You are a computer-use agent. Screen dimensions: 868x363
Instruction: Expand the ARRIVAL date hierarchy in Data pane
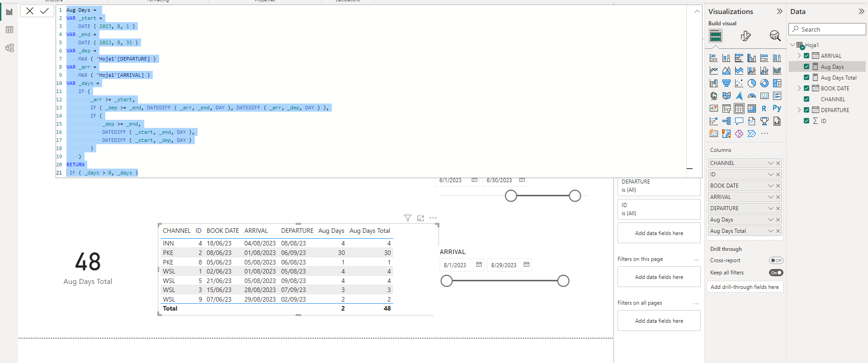coord(799,56)
